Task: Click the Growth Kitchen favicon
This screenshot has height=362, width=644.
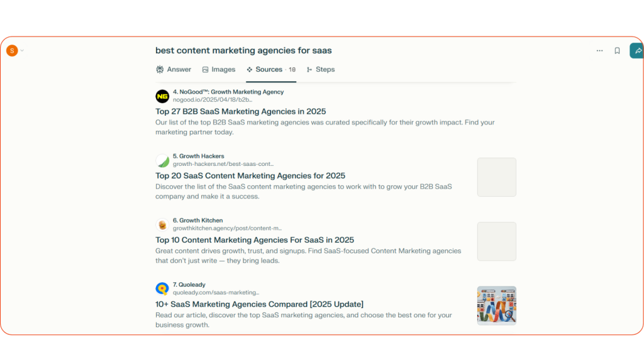Action: (x=162, y=224)
